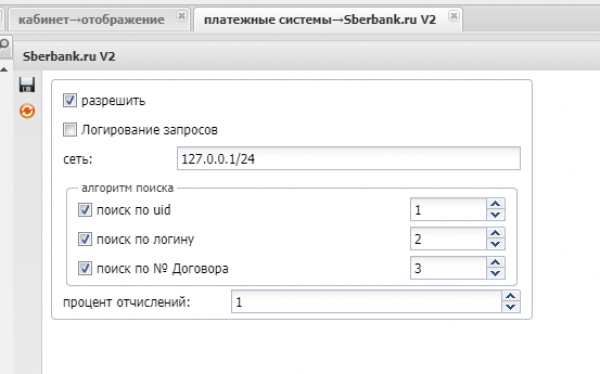Click the поиск по логину label

click(145, 240)
